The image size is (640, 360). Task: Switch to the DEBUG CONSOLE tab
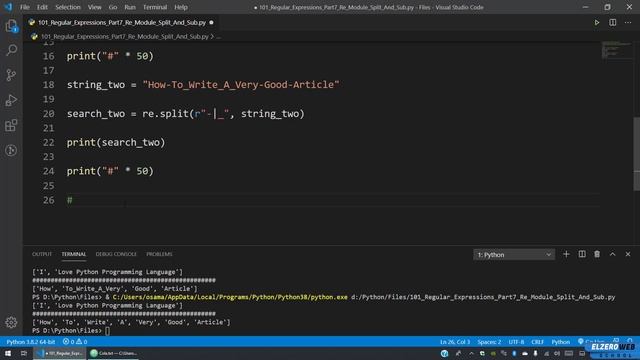tap(116, 254)
